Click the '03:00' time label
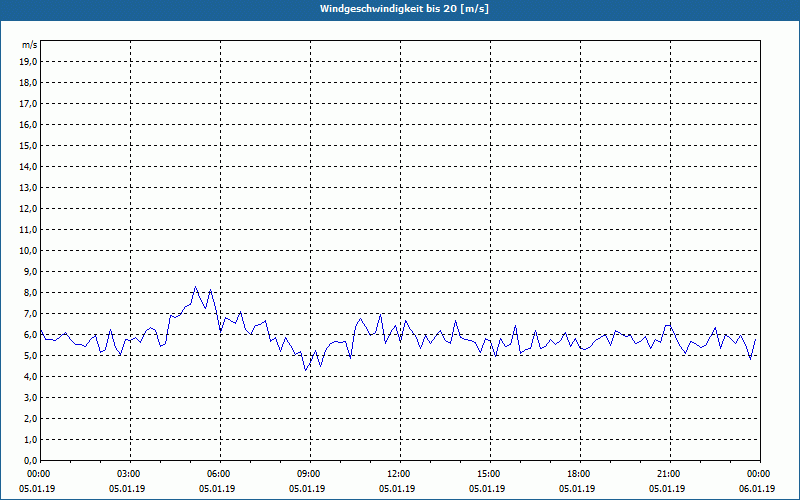The height and width of the screenshot is (500, 800). (x=131, y=474)
